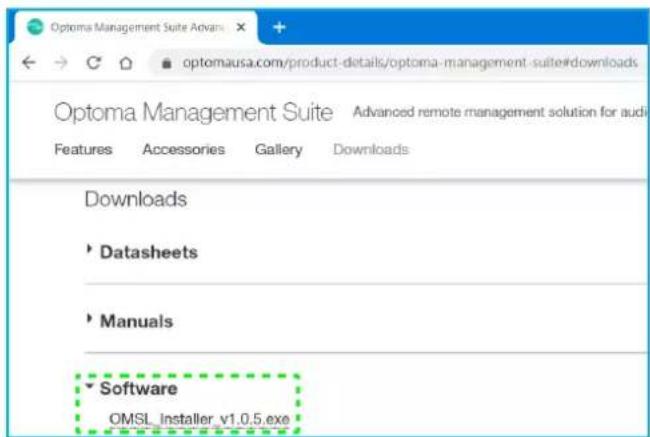Click the Software section heading
This screenshot has width=650, height=437.
[x=139, y=388]
